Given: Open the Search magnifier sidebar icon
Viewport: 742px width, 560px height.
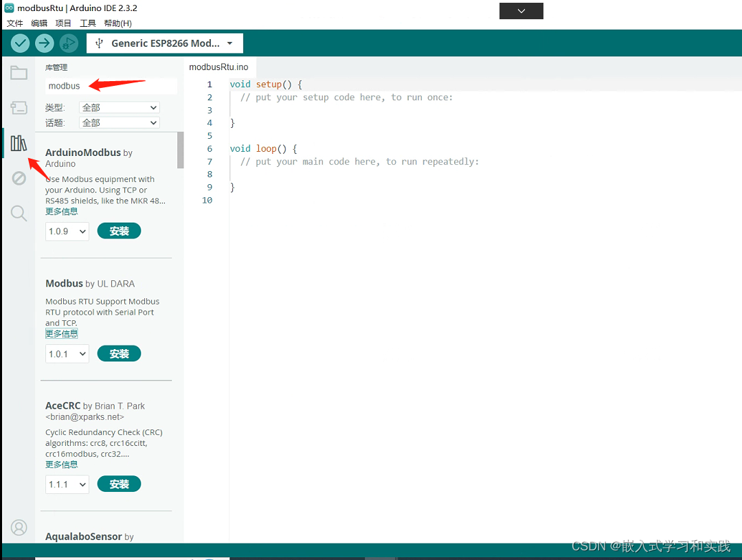Looking at the screenshot, I should pyautogui.click(x=19, y=213).
